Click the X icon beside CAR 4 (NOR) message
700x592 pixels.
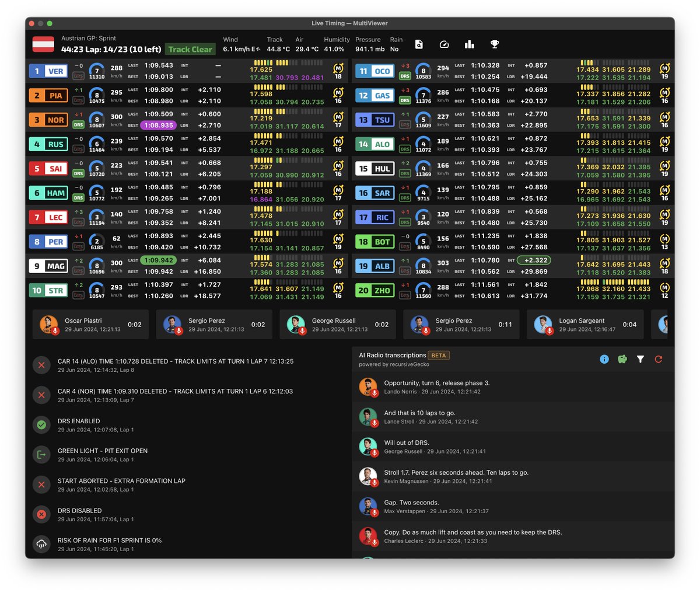[x=41, y=395]
